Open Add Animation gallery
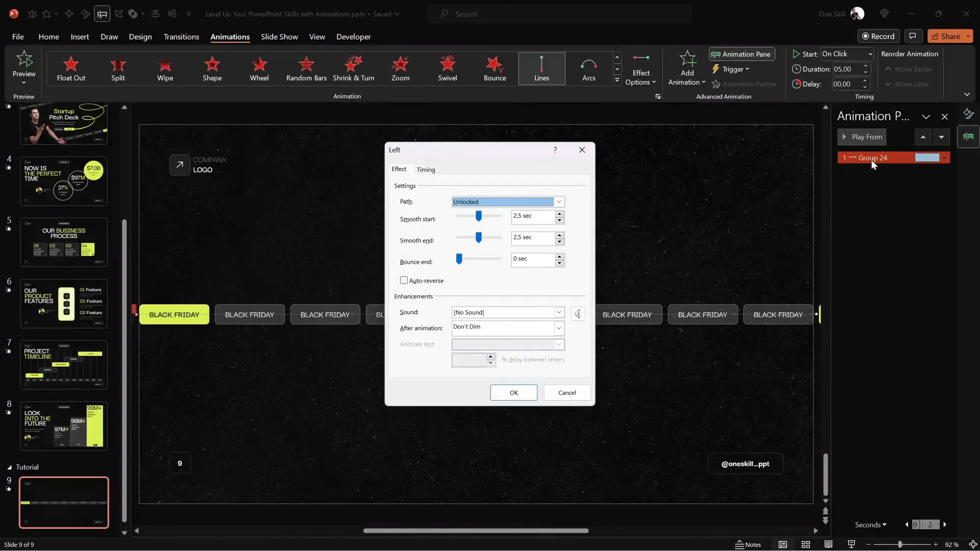 686,69
